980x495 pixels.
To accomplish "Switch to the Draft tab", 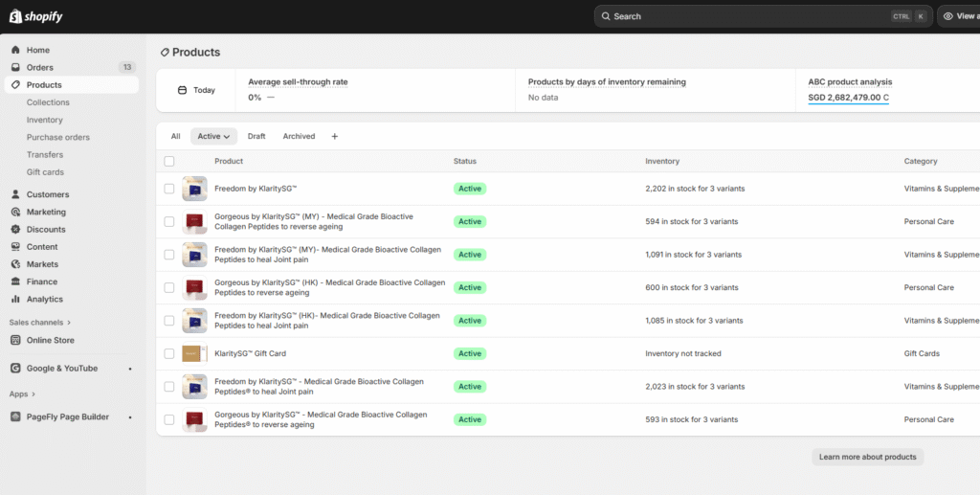I will [256, 136].
